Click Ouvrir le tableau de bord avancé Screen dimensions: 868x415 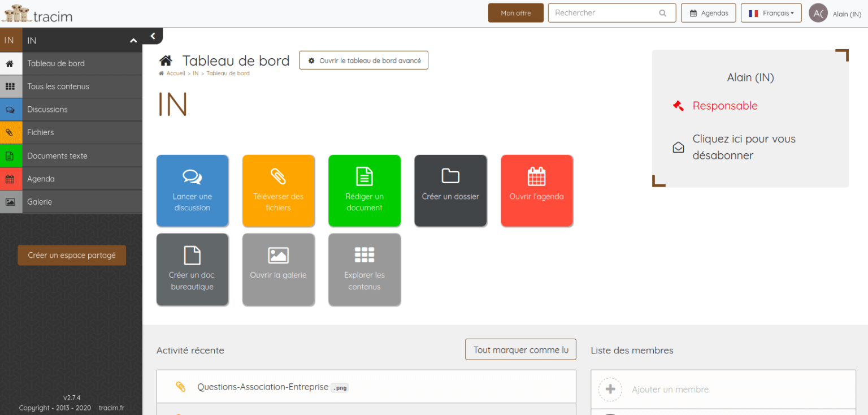pyautogui.click(x=363, y=60)
